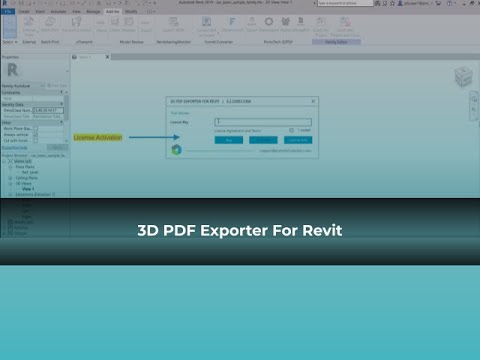The width and height of the screenshot is (480, 360).
Task: Switch to the Manage ribbon tab
Action: point(93,11)
